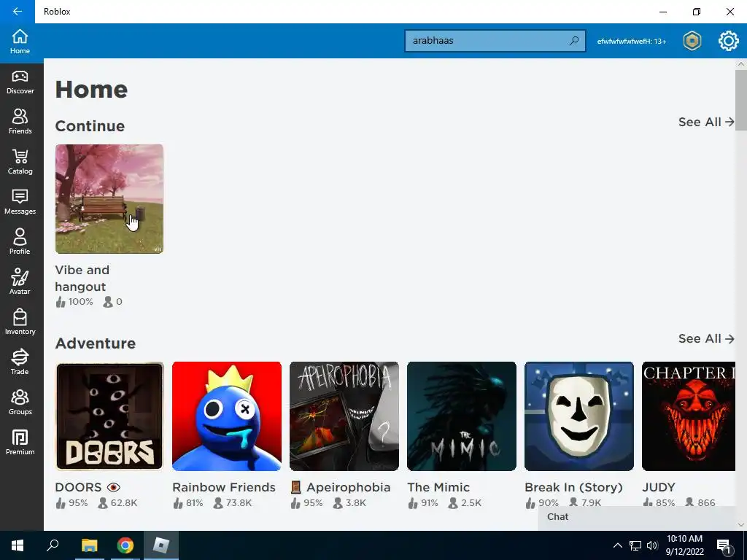
Task: Open the notification center icon
Action: coord(724,546)
